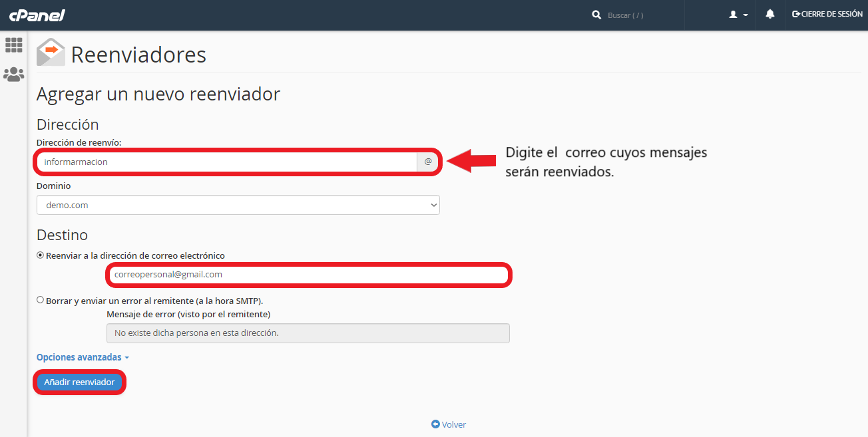Screen dimensions: 868x437
Task: Click the Volver link
Action: click(x=453, y=424)
